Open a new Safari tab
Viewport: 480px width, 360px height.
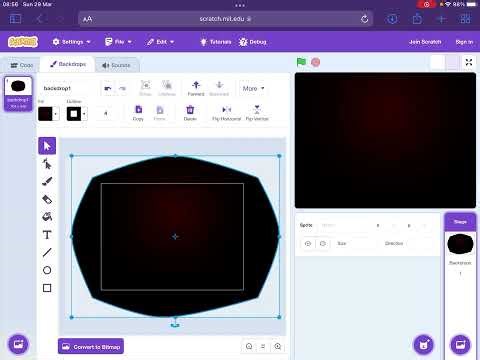pos(441,19)
